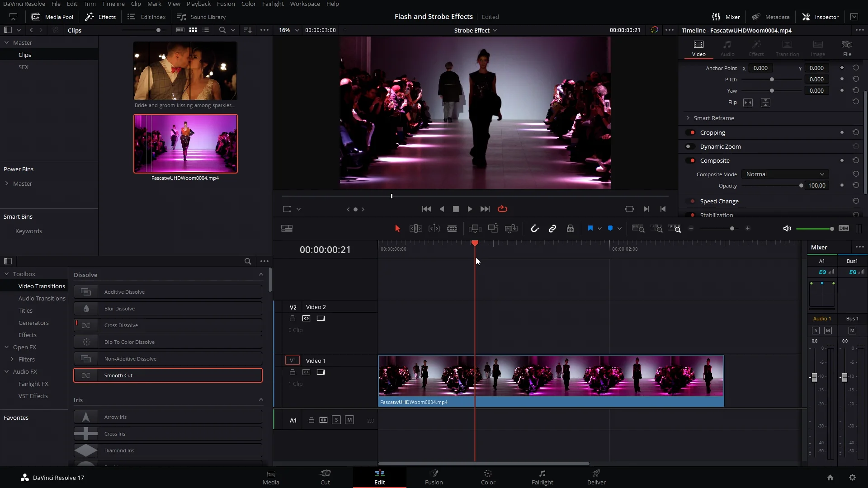
Task: Collapse the Dissolve transitions group
Action: click(x=261, y=275)
